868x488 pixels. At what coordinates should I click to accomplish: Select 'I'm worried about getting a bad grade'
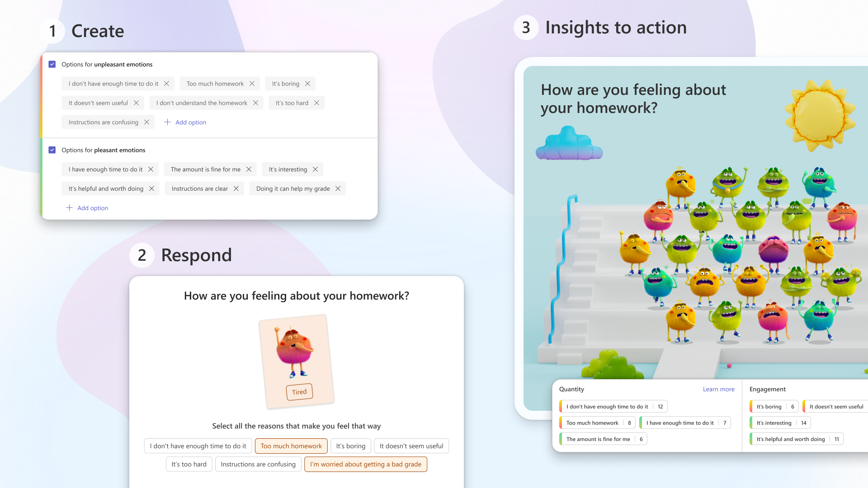point(365,464)
